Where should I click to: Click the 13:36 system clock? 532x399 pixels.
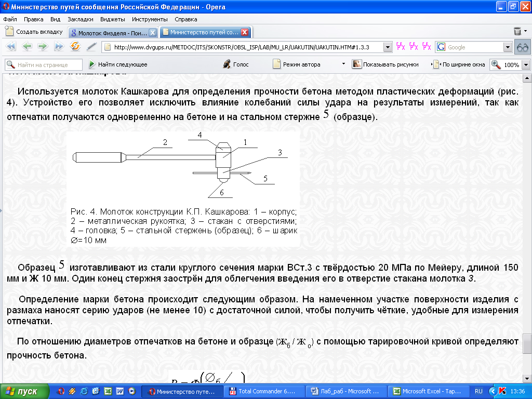(x=518, y=391)
